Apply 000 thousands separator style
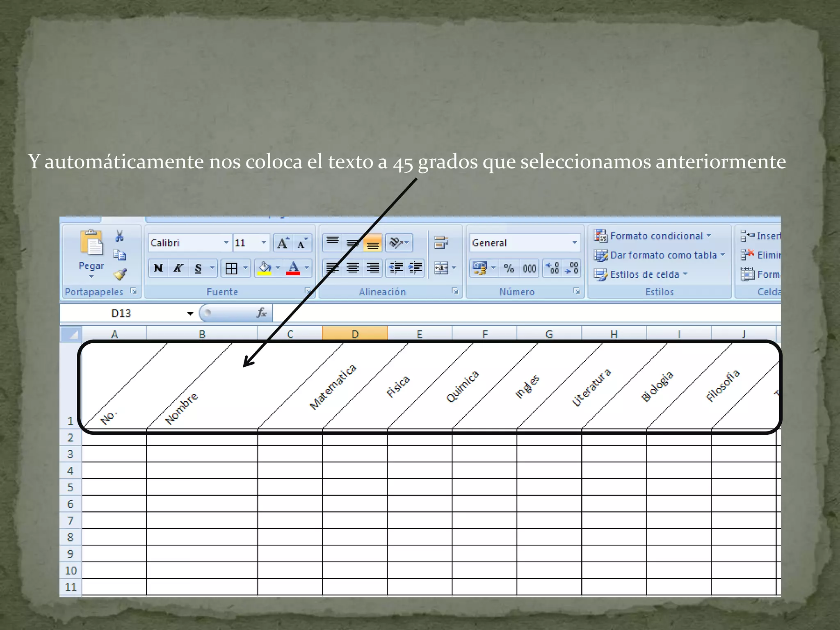This screenshot has height=630, width=840. pos(529,268)
